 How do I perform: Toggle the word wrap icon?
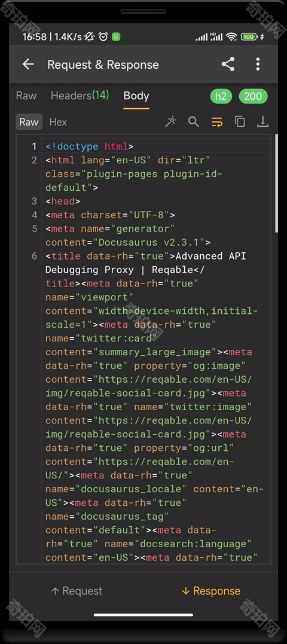pyautogui.click(x=217, y=121)
